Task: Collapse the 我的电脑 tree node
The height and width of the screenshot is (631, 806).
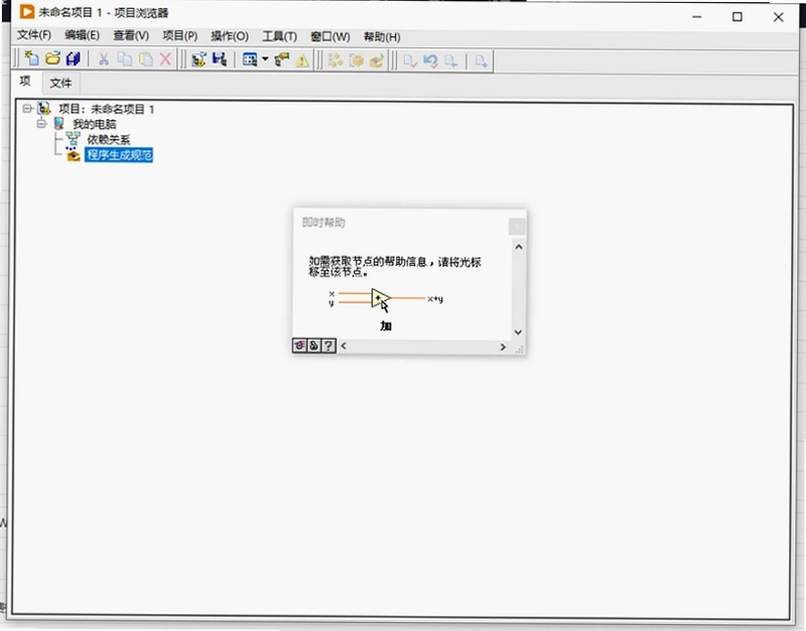Action: tap(42, 123)
